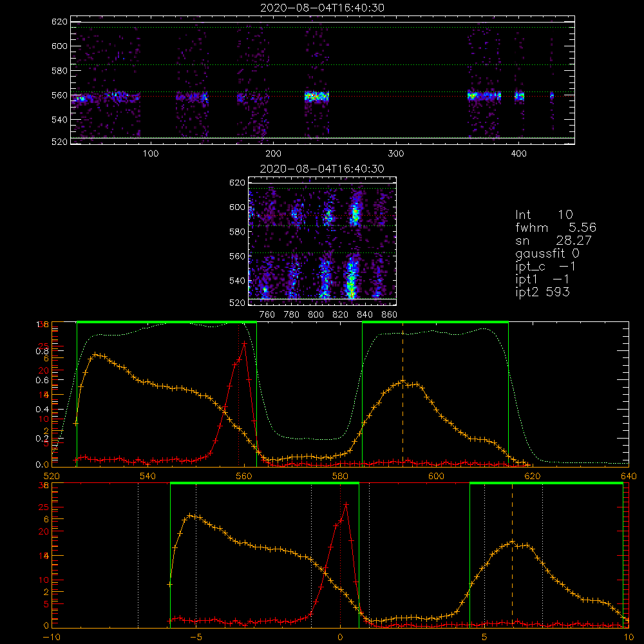The width and height of the screenshot is (644, 644).
Task: Select the "ipt1 -1" parameter line
Action: tap(542, 279)
